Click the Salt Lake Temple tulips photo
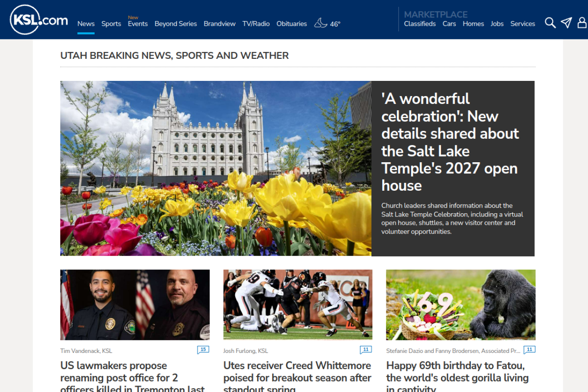Viewport: 588px width, 392px height. (x=215, y=168)
